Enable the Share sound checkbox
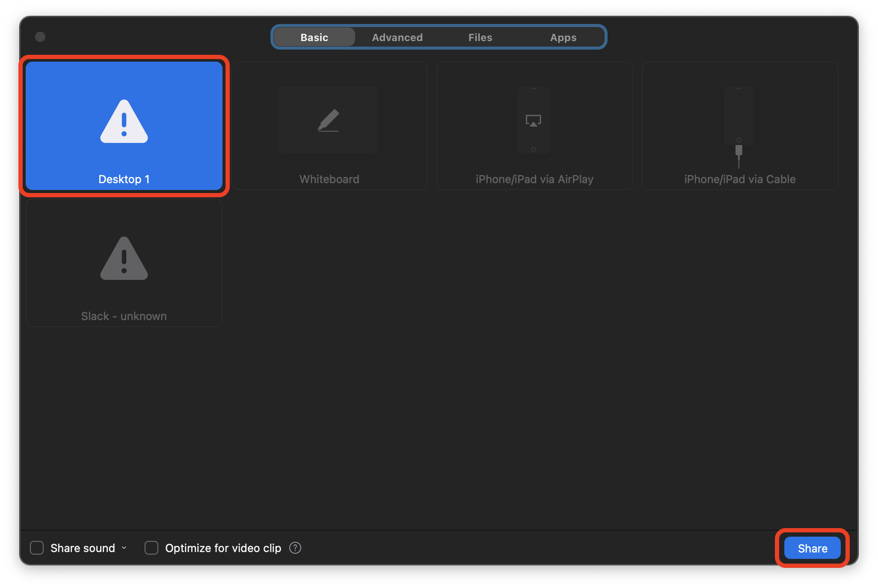The height and width of the screenshot is (588, 878). pos(37,548)
